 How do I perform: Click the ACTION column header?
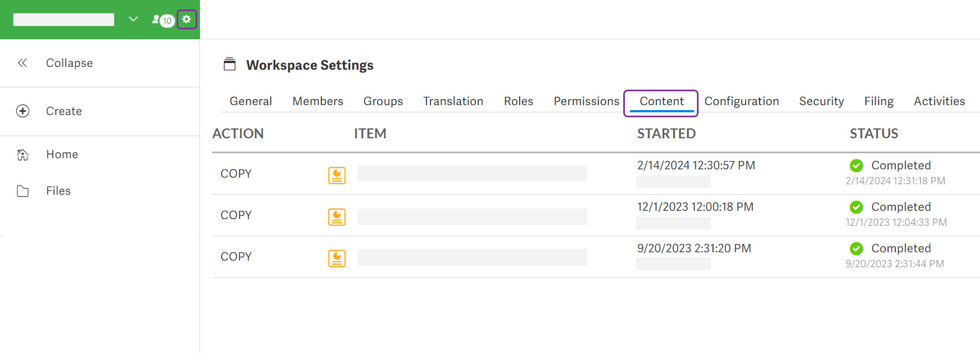238,133
